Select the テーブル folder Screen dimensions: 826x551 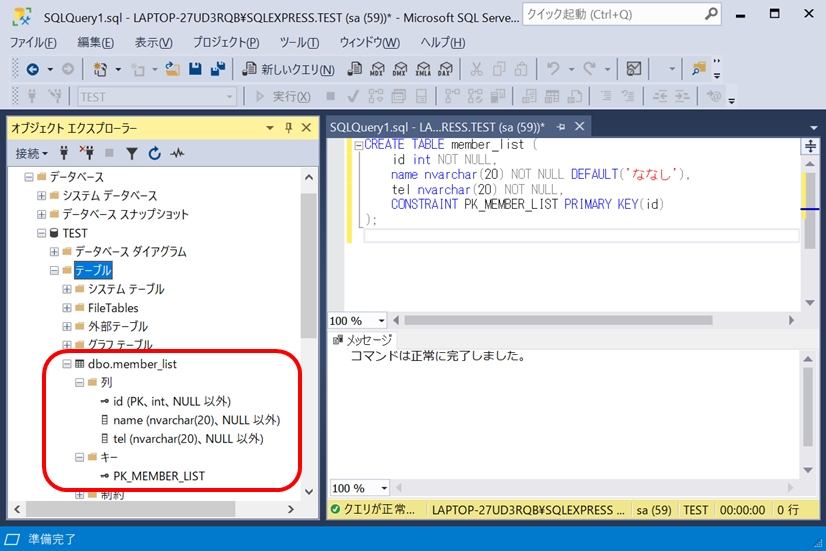pos(93,270)
